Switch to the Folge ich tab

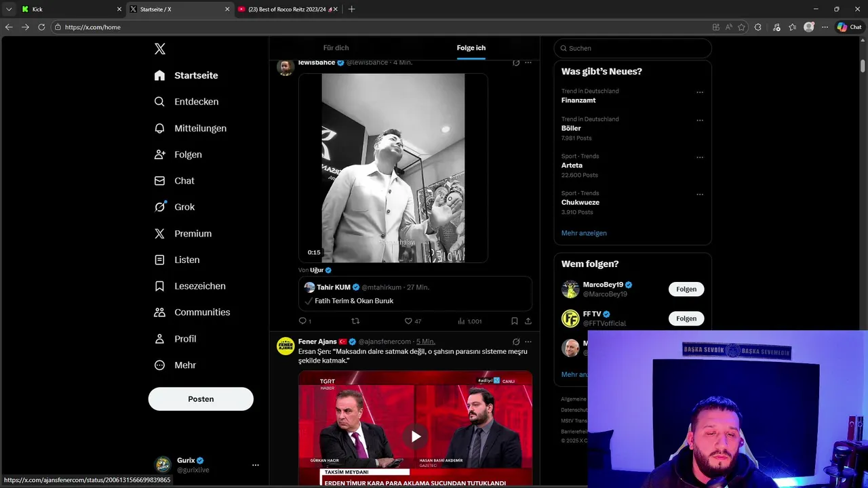pos(471,48)
